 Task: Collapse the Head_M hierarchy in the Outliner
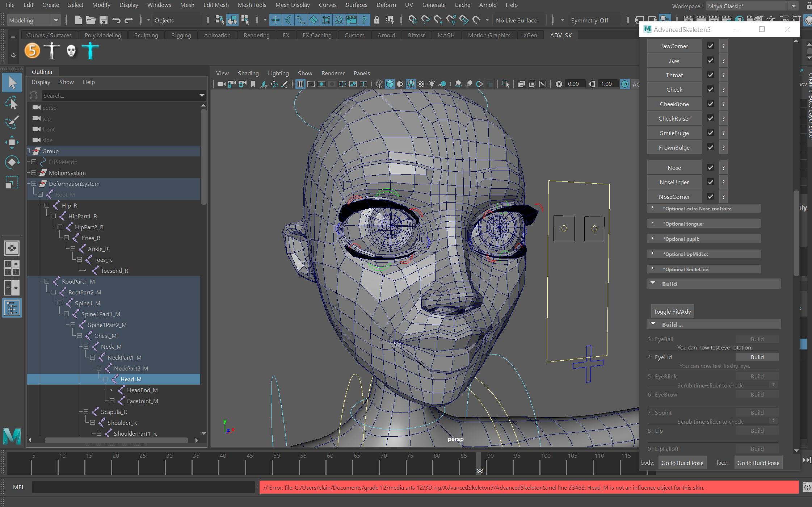105,379
